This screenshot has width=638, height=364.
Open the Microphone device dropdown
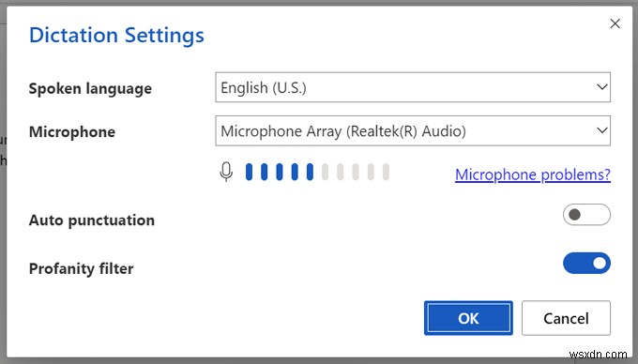coord(413,131)
